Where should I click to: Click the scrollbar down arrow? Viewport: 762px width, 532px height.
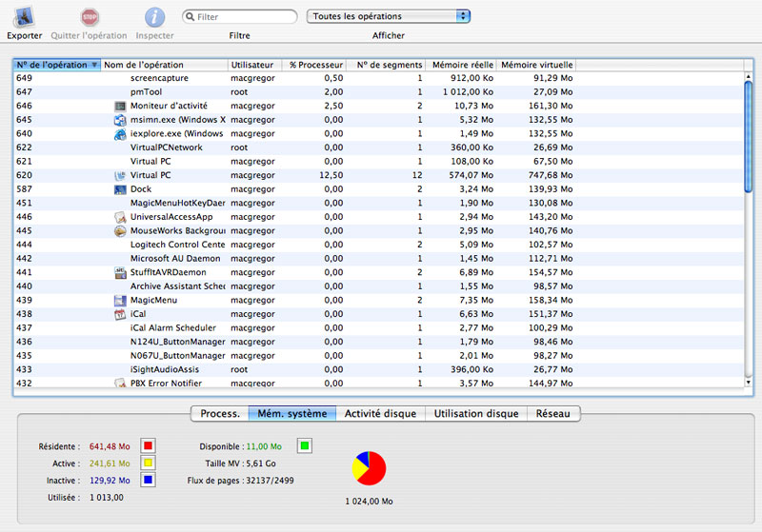tap(749, 383)
